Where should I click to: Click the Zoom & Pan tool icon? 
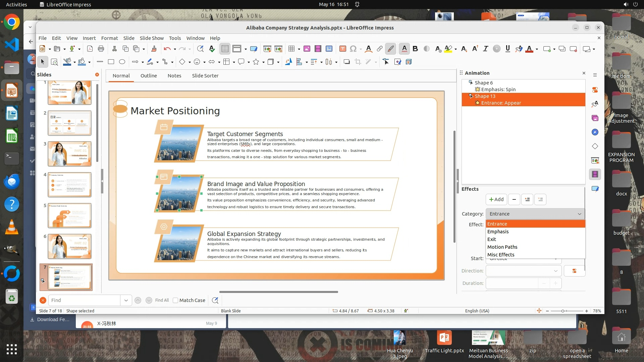pyautogui.click(x=54, y=62)
